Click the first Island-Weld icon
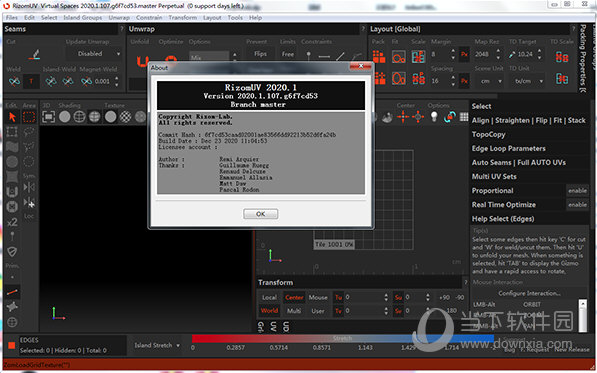 click(x=51, y=81)
